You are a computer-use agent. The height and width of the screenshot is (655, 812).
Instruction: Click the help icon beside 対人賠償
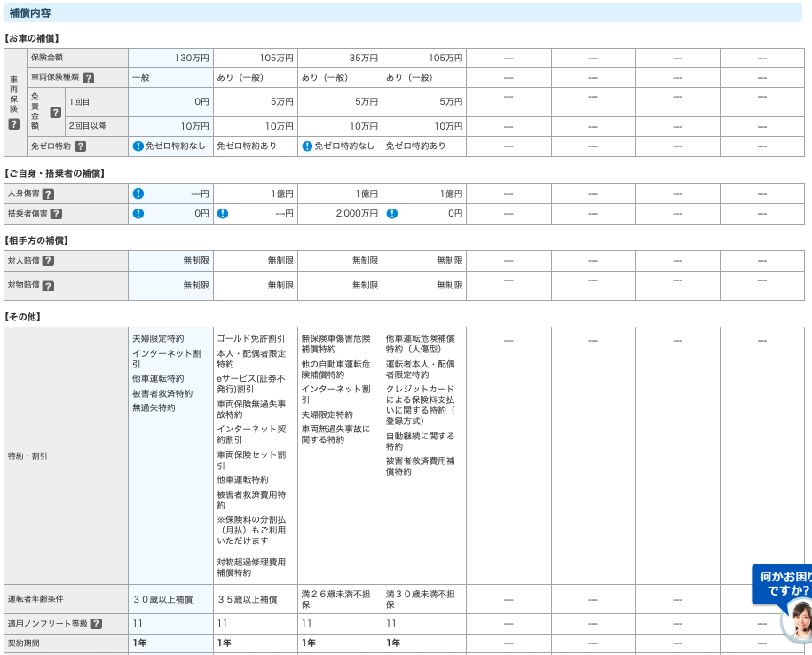click(x=48, y=261)
